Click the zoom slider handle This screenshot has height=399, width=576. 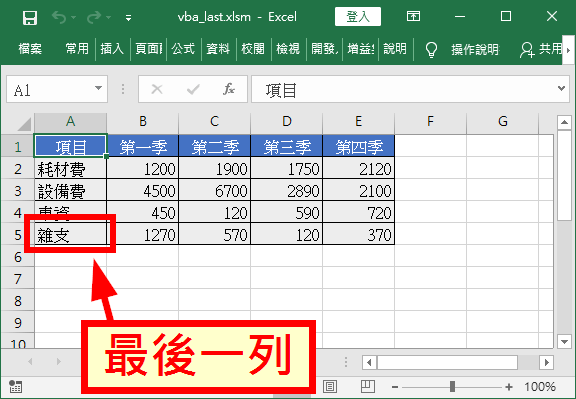(453, 386)
